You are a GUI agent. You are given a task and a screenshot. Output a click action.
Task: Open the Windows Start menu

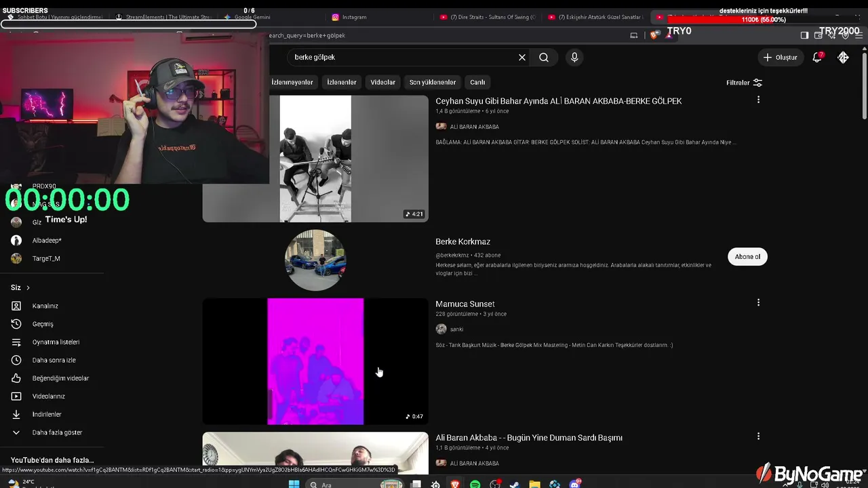click(294, 485)
